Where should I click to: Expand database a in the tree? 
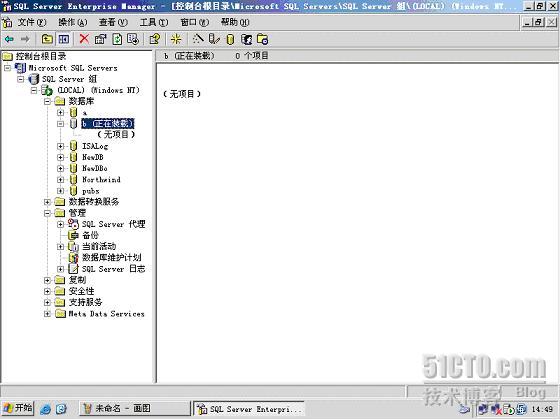(x=61, y=112)
